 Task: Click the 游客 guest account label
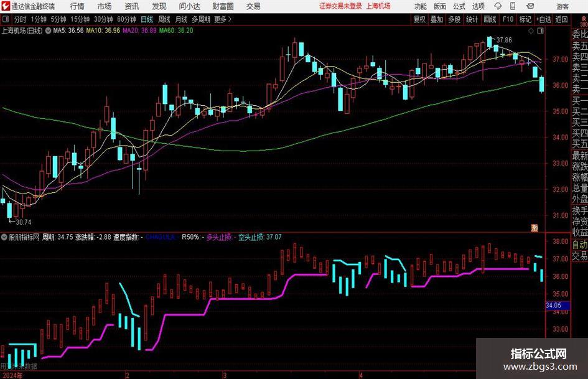[x=562, y=6]
